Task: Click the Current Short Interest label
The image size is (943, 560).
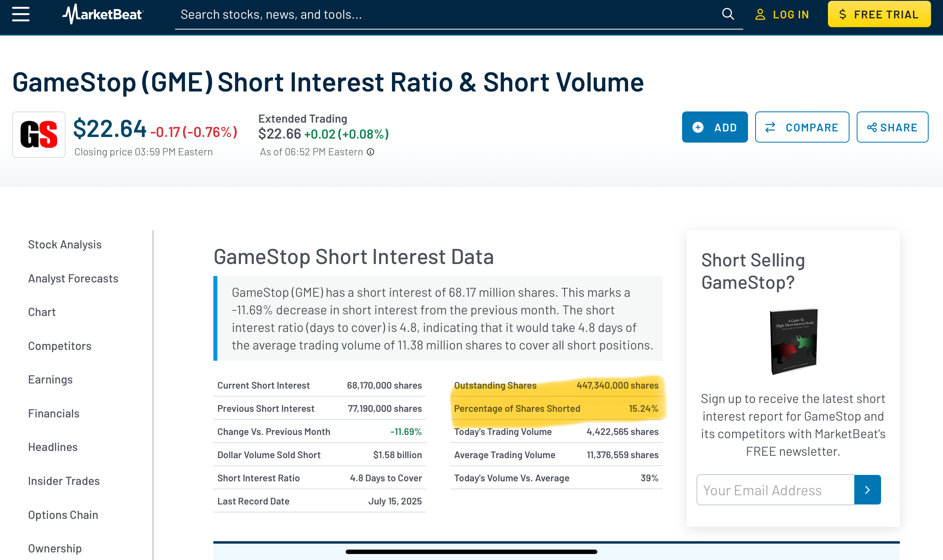Action: pos(263,385)
